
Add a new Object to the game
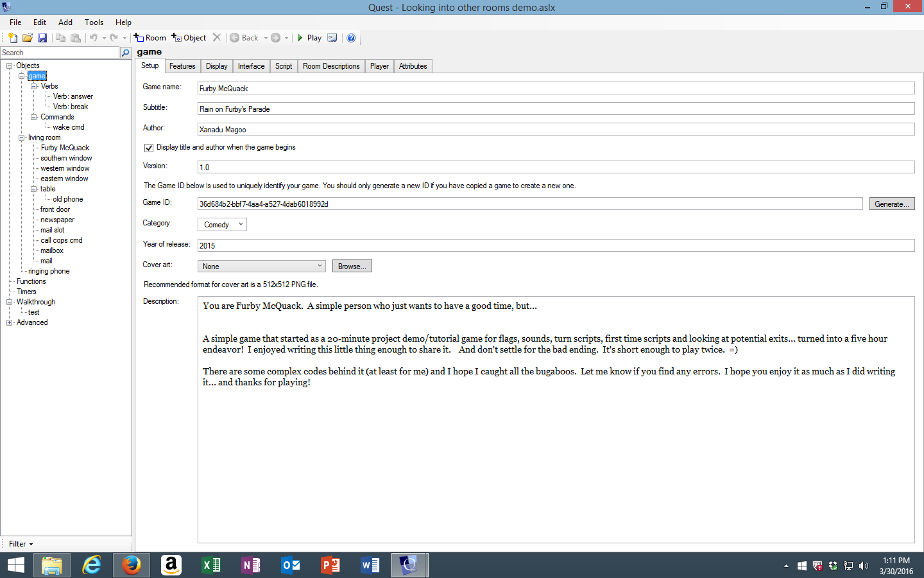point(189,37)
